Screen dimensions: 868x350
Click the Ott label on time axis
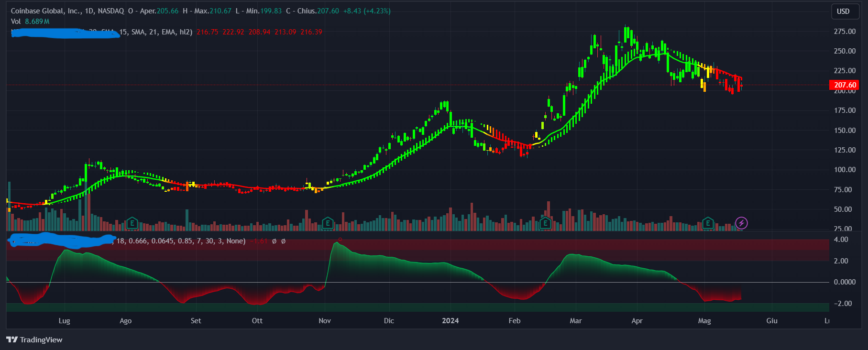click(257, 321)
